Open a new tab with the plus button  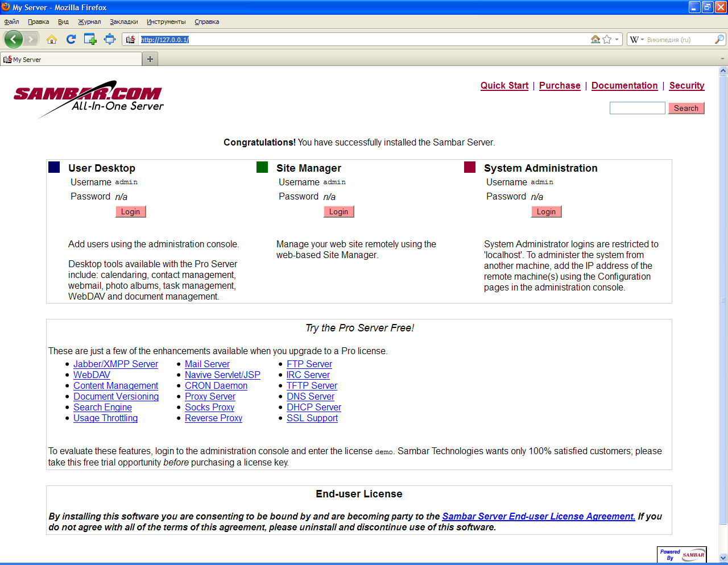pyautogui.click(x=150, y=59)
